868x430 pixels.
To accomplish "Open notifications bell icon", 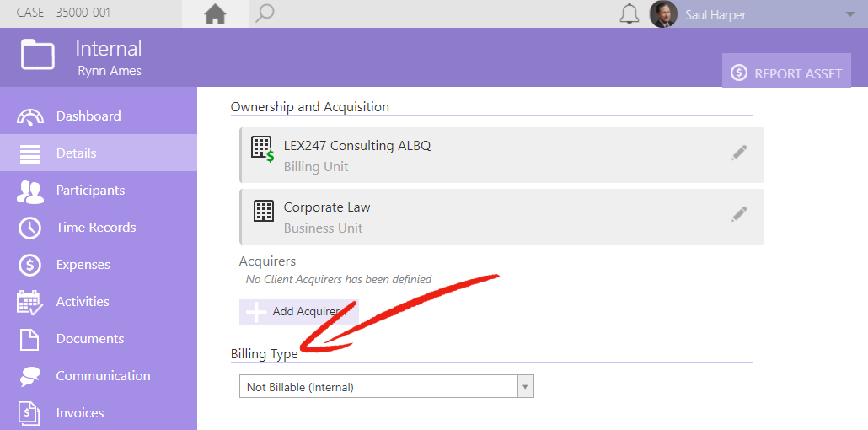I will pyautogui.click(x=629, y=13).
